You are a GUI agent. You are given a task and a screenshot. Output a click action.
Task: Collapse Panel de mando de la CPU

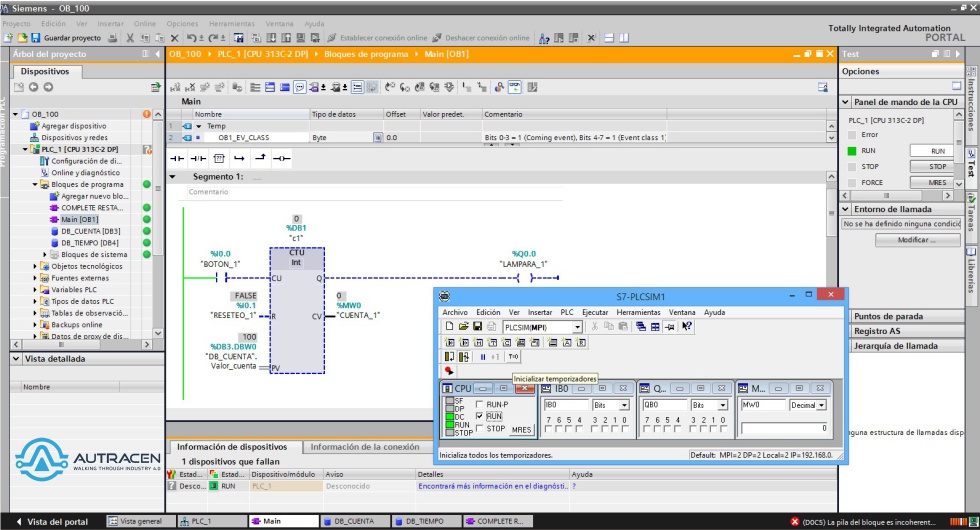pos(846,102)
